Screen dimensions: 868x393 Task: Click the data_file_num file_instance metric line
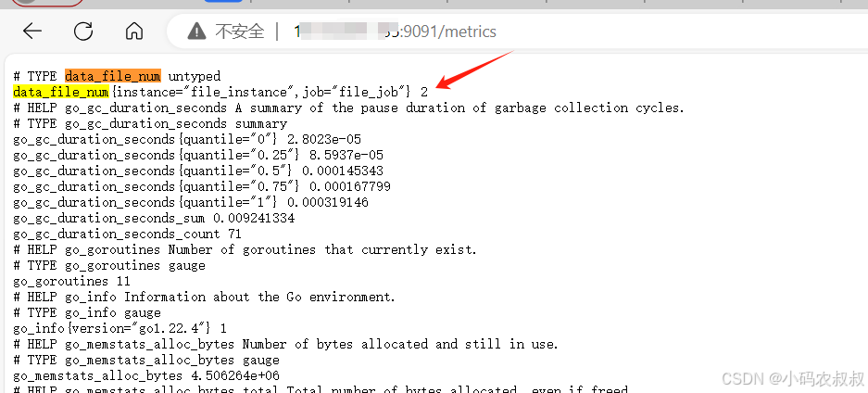[220, 92]
